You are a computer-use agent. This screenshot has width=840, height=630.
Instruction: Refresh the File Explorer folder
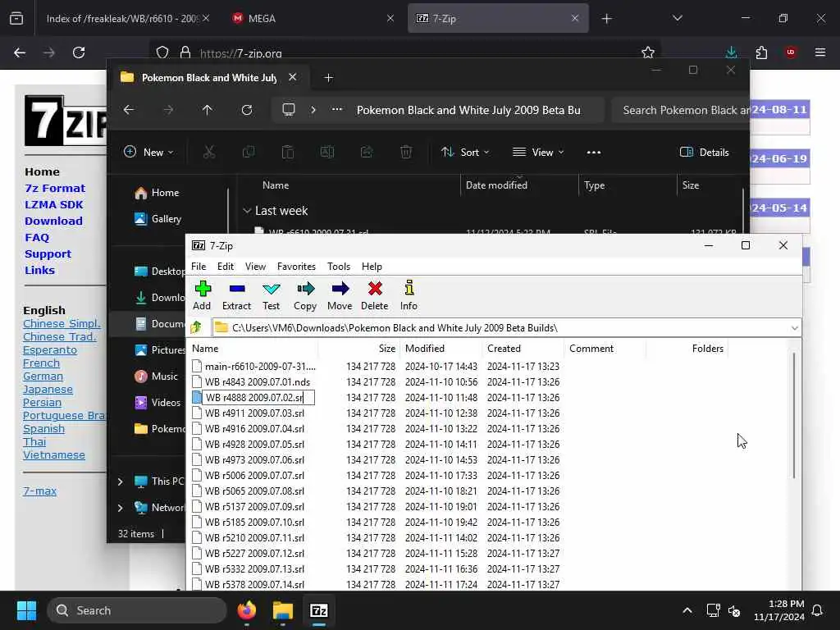(x=247, y=110)
